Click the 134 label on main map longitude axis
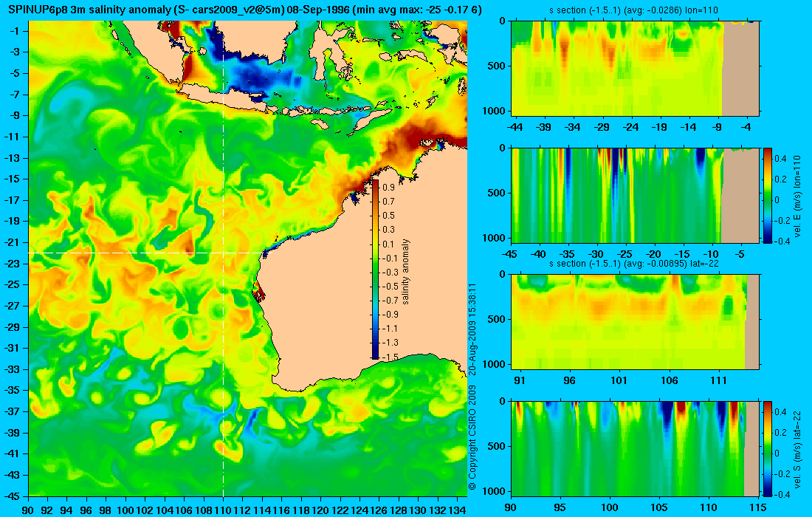The width and height of the screenshot is (812, 517). tap(457, 510)
